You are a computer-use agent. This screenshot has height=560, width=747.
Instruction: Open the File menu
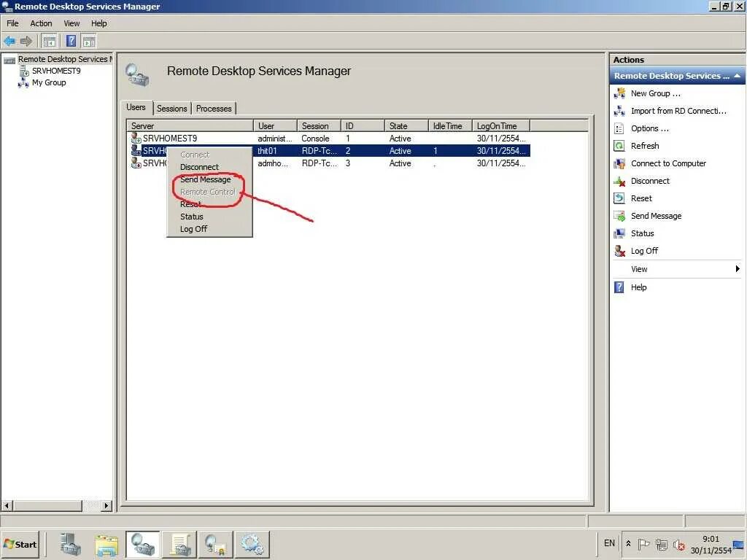[12, 23]
